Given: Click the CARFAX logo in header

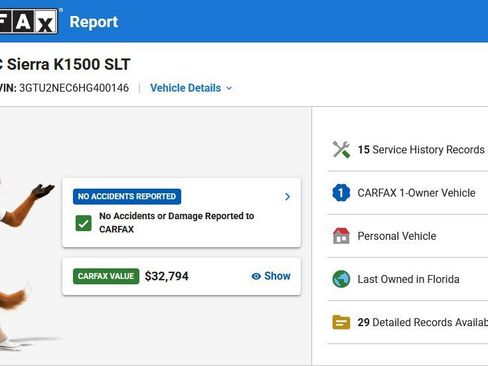Looking at the screenshot, I should pyautogui.click(x=29, y=21).
